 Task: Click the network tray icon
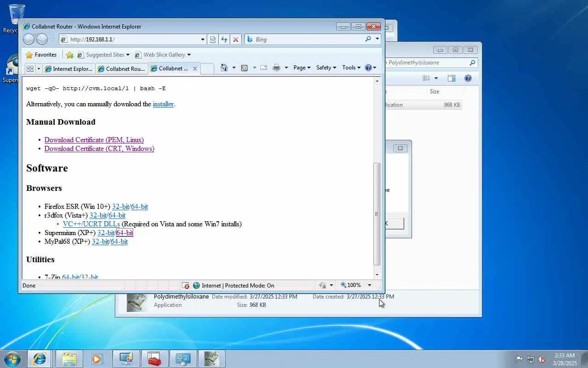click(x=531, y=359)
